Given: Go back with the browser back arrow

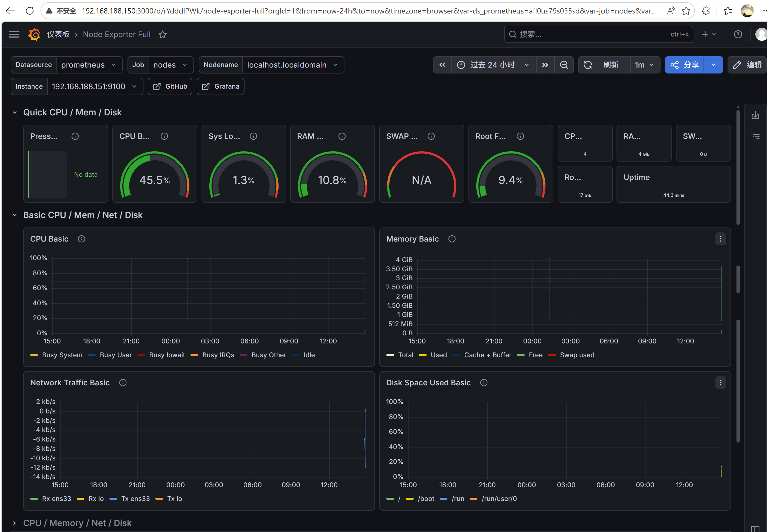Looking at the screenshot, I should pos(10,11).
